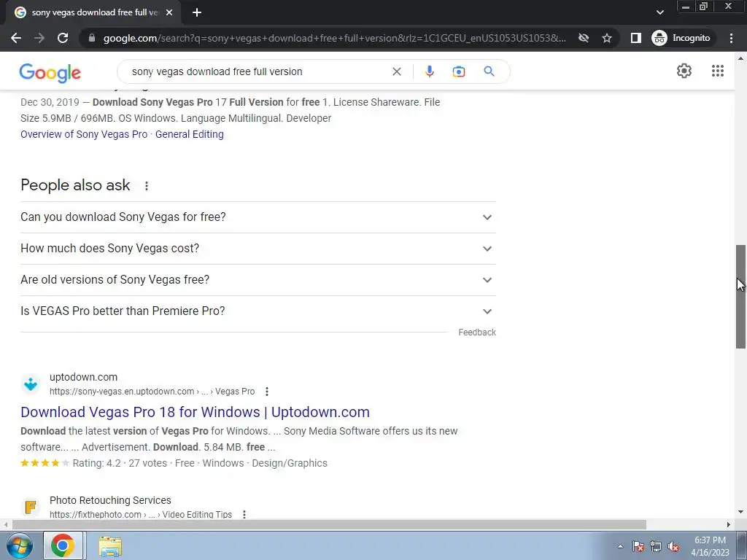The width and height of the screenshot is (747, 560).
Task: Expand 'Can you download Sony Vegas for free?'
Action: click(x=258, y=217)
